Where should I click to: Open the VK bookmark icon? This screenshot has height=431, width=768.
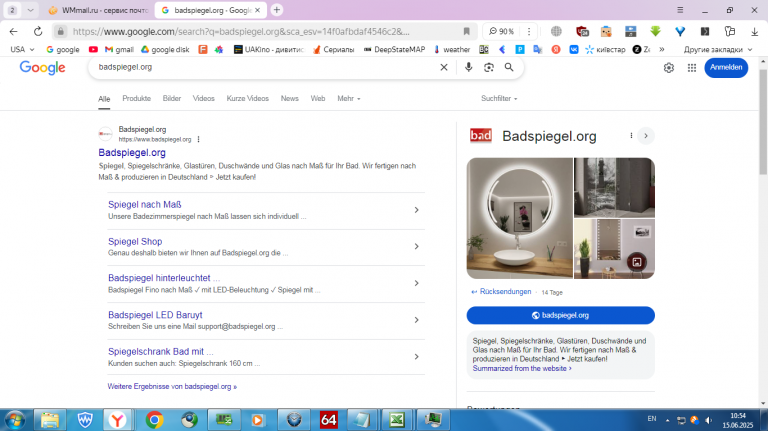574,49
